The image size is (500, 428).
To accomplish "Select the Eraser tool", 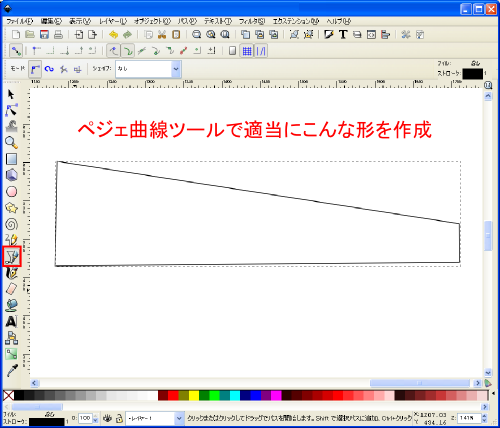I will pos(11,289).
